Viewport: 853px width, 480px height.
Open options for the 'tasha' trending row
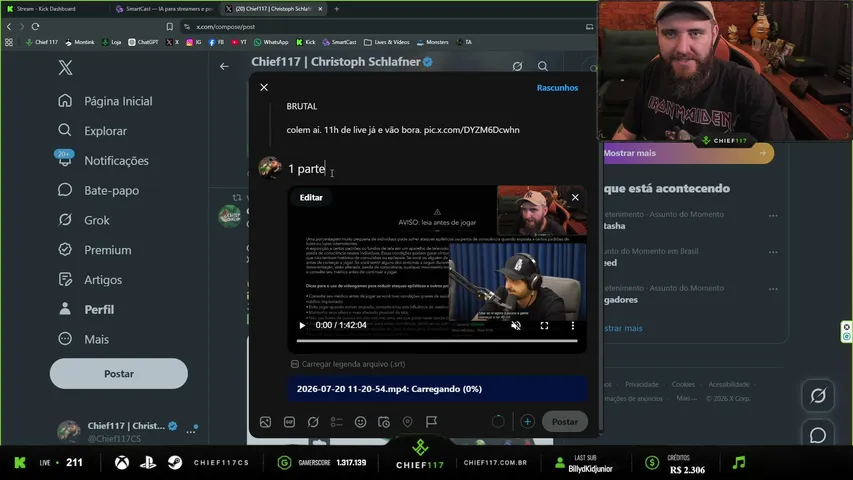[x=773, y=216]
